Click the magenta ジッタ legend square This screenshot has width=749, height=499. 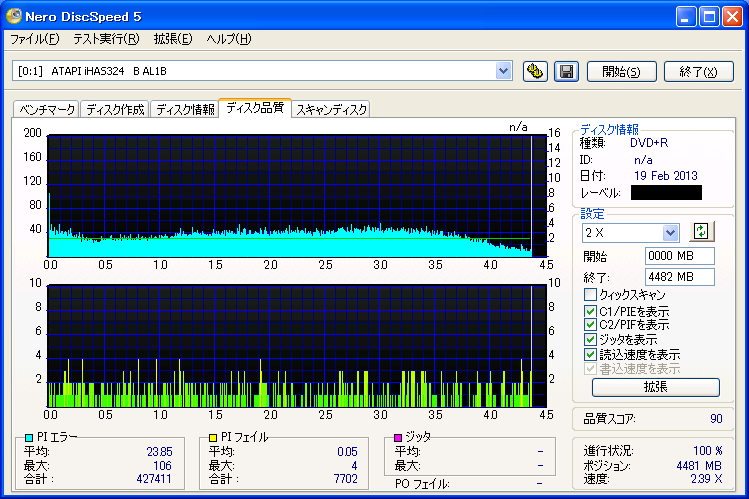[397, 437]
